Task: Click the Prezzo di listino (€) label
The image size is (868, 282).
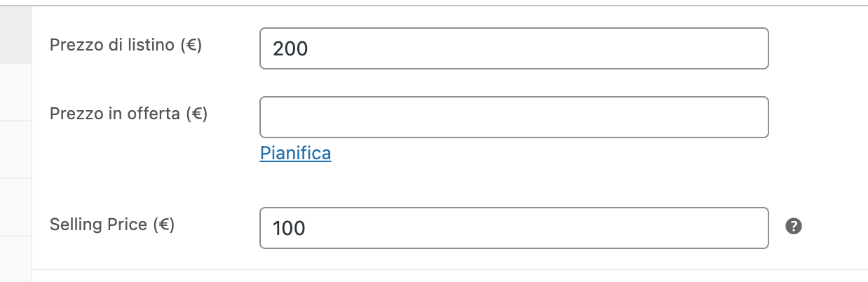Action: (126, 46)
